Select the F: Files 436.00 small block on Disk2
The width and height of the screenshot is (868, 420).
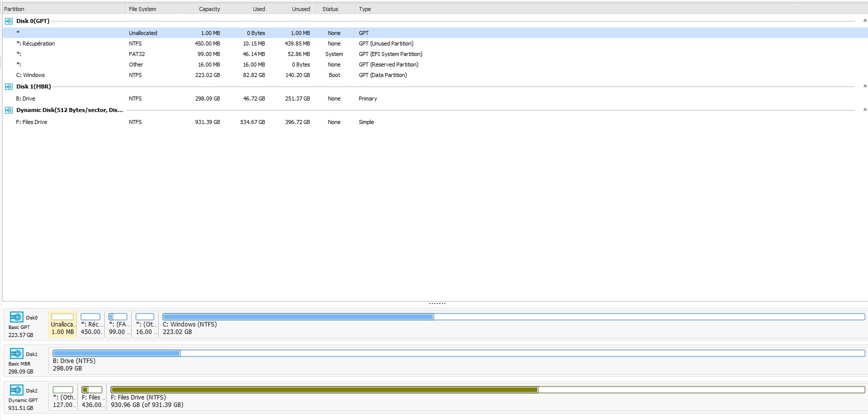point(92,397)
